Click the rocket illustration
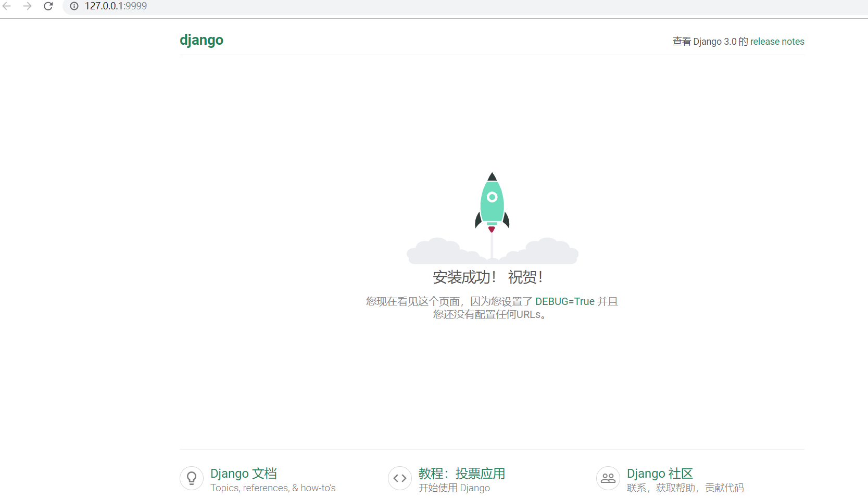 [x=492, y=218]
